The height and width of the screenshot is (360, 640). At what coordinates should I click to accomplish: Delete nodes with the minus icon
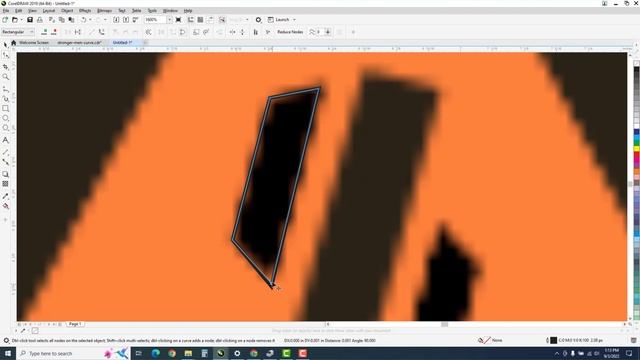tap(54, 32)
